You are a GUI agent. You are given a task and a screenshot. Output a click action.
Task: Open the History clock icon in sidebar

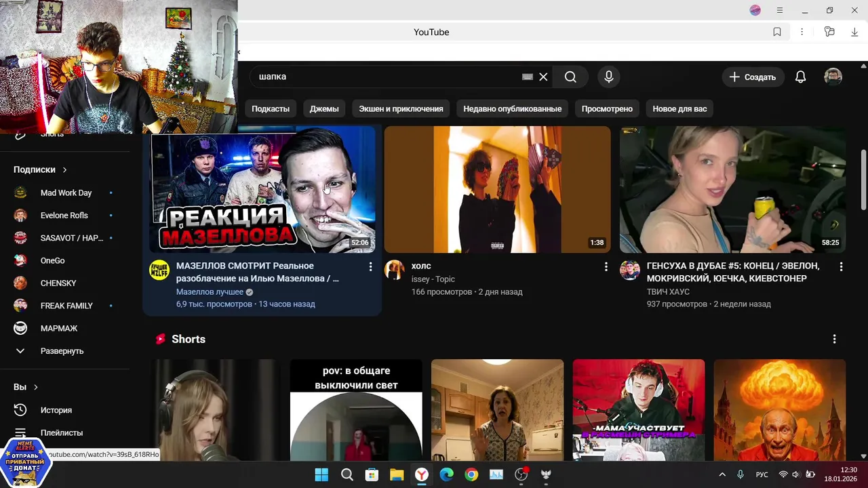[x=20, y=410]
